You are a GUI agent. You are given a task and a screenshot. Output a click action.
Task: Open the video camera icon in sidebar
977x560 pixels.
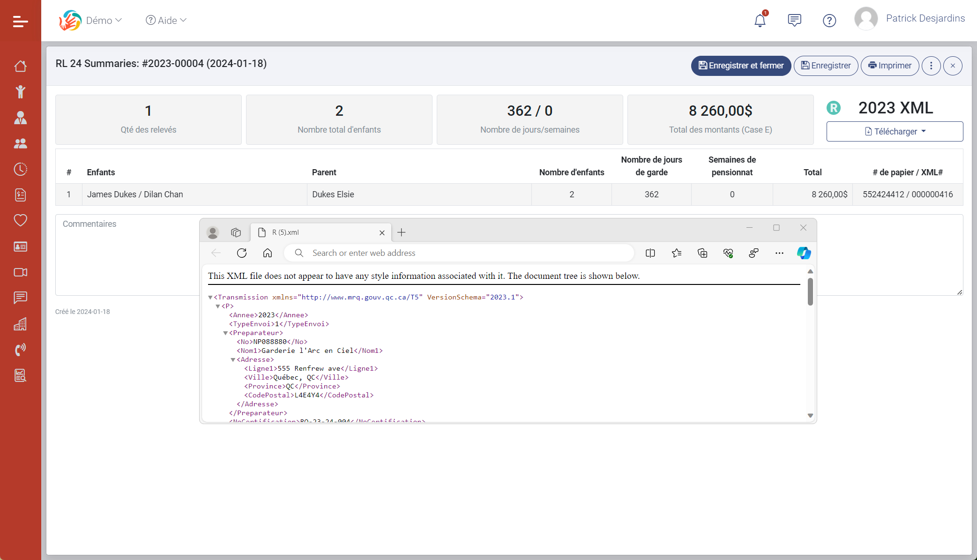20,272
